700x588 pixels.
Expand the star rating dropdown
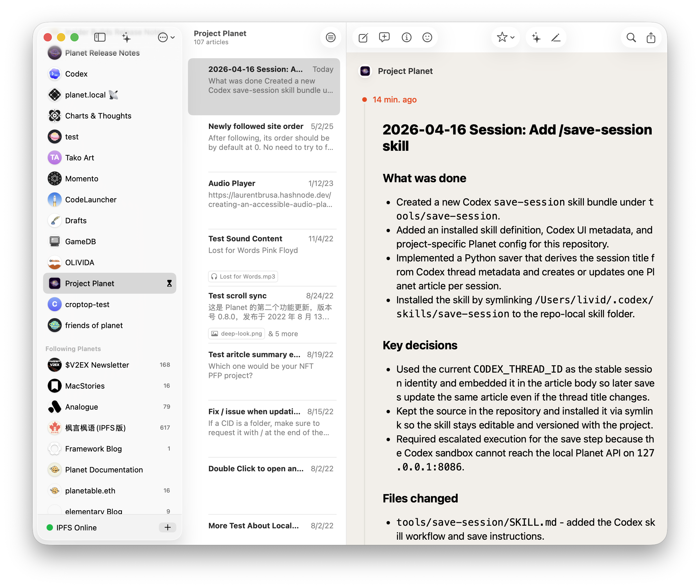(x=505, y=37)
